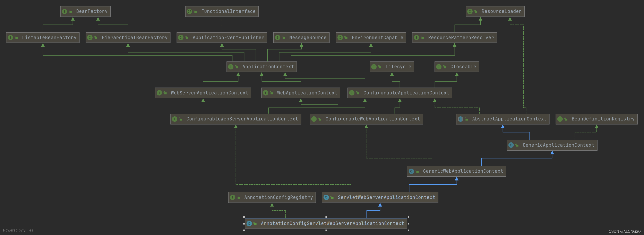Select the BeanDefinitionRegistry node

[603, 119]
